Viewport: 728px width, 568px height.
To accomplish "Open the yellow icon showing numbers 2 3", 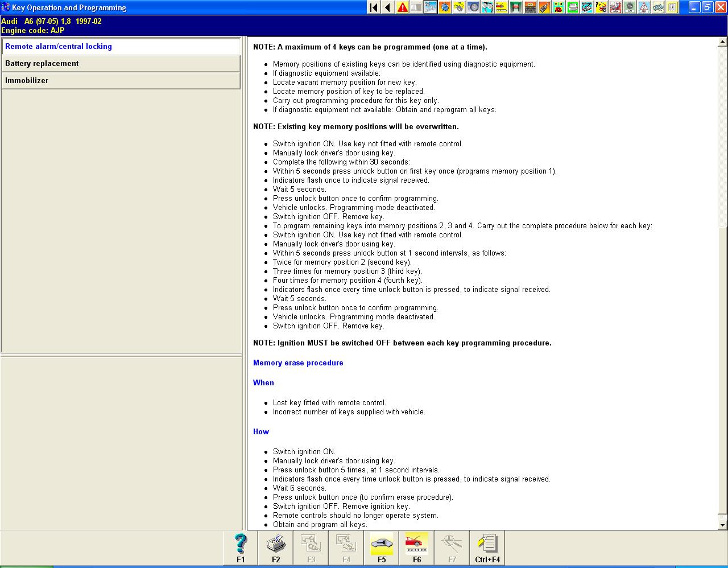I will 559,7.
